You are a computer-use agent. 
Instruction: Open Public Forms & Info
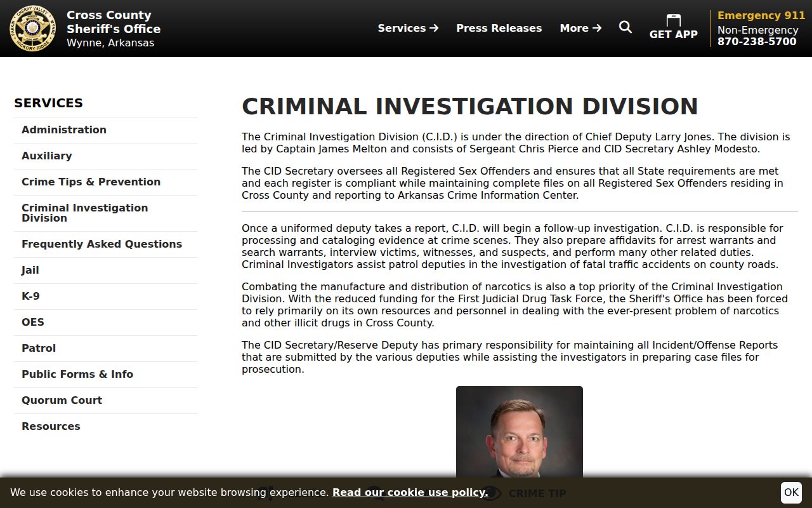point(106,374)
